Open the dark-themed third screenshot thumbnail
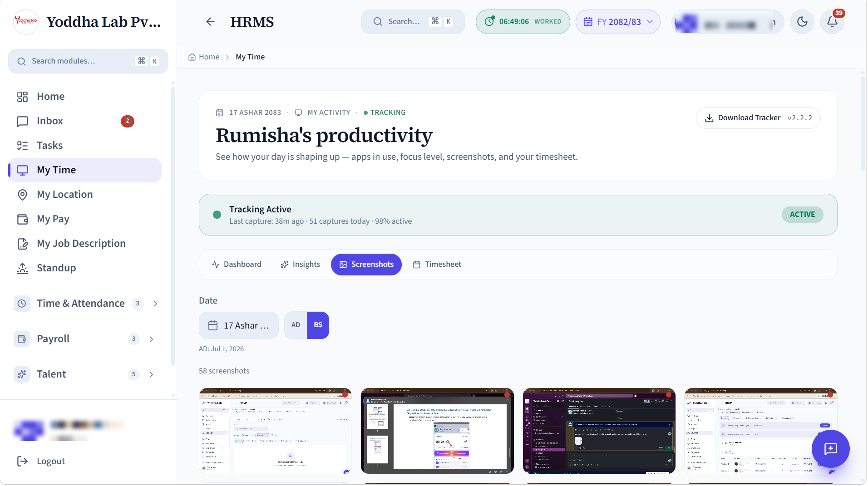The height and width of the screenshot is (486, 868). point(599,431)
